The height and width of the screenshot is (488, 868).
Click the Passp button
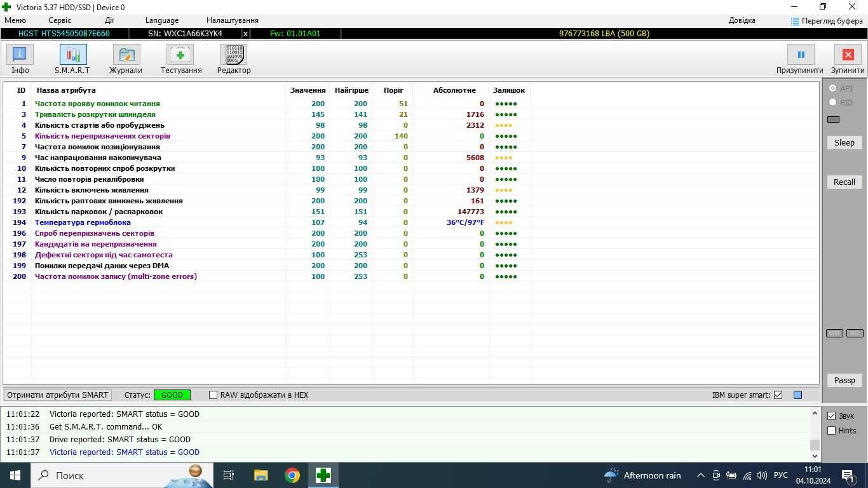tap(844, 381)
